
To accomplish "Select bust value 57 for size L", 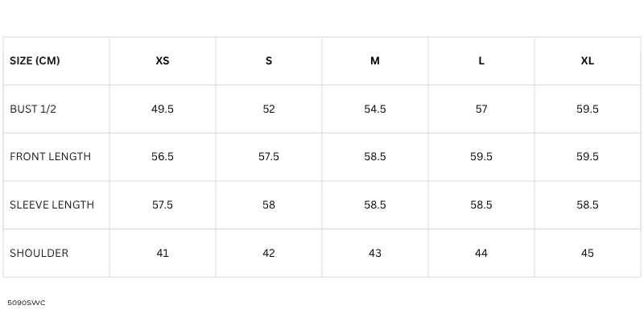I will (x=481, y=109).
